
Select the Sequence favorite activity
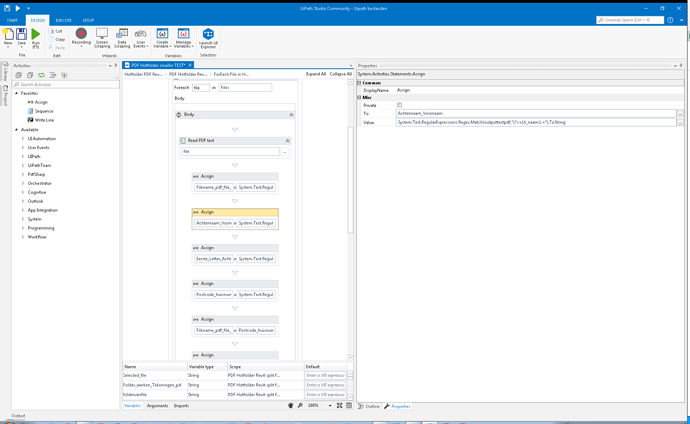pos(40,111)
